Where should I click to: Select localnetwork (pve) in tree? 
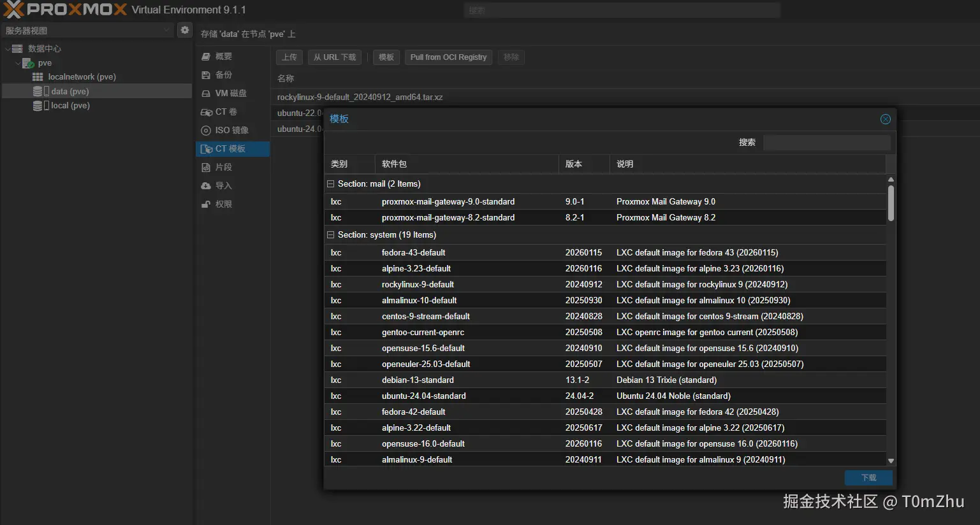coord(96,76)
